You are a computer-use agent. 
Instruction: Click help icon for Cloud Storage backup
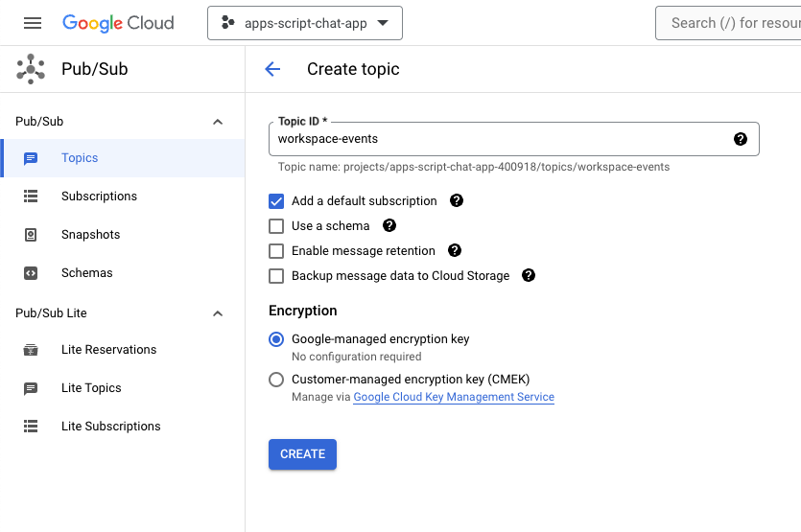pos(529,276)
